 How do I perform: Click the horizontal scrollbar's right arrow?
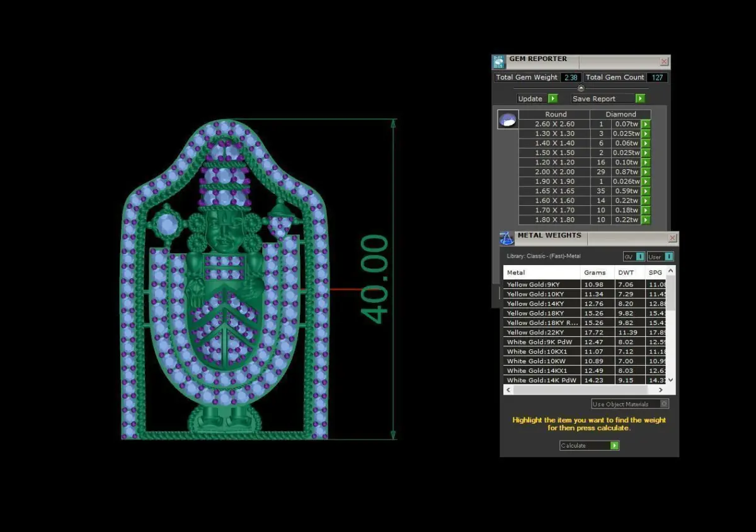tap(660, 390)
